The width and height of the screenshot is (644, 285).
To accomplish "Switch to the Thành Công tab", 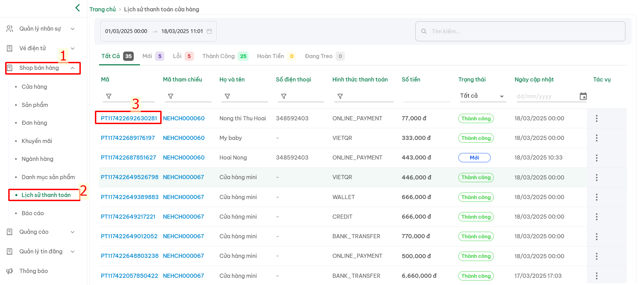I will (x=225, y=56).
